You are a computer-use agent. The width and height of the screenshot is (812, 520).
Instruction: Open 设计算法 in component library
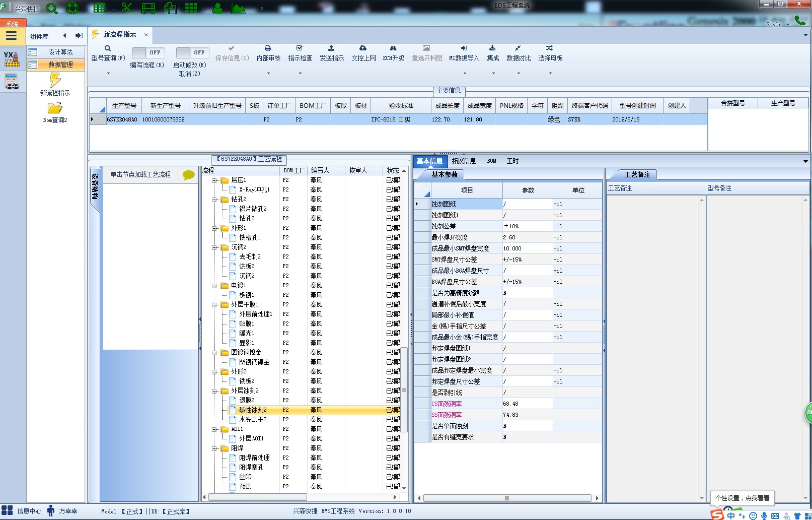tap(55, 52)
